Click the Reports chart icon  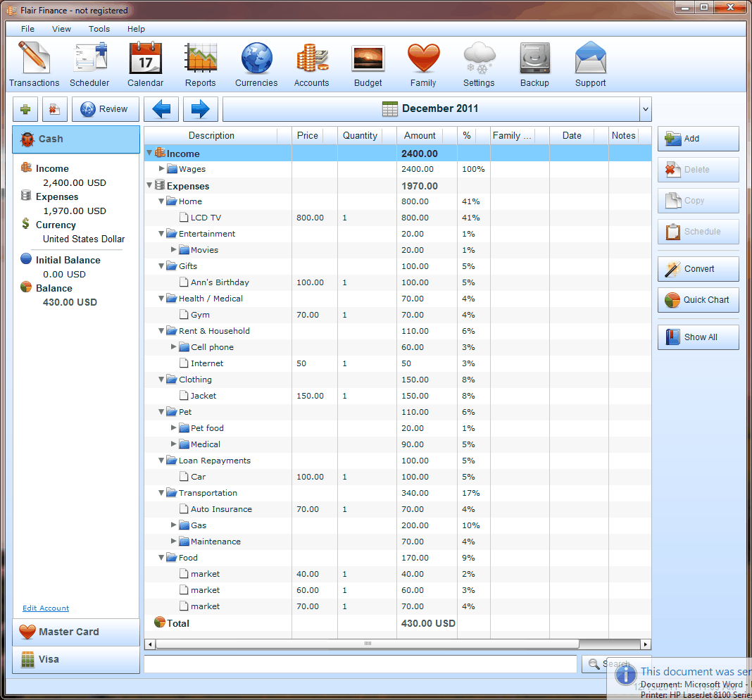(x=201, y=59)
